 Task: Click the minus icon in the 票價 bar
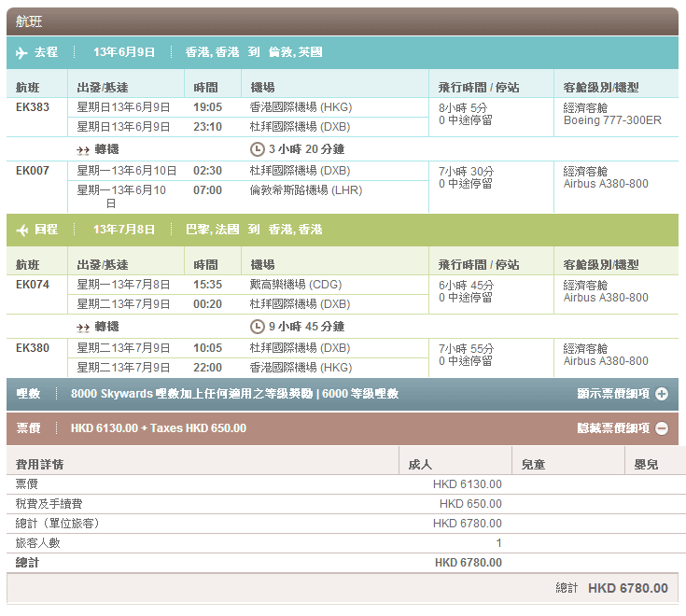point(662,428)
